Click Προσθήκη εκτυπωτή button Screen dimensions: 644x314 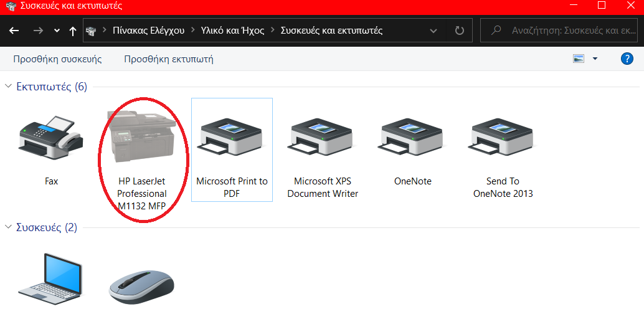169,59
